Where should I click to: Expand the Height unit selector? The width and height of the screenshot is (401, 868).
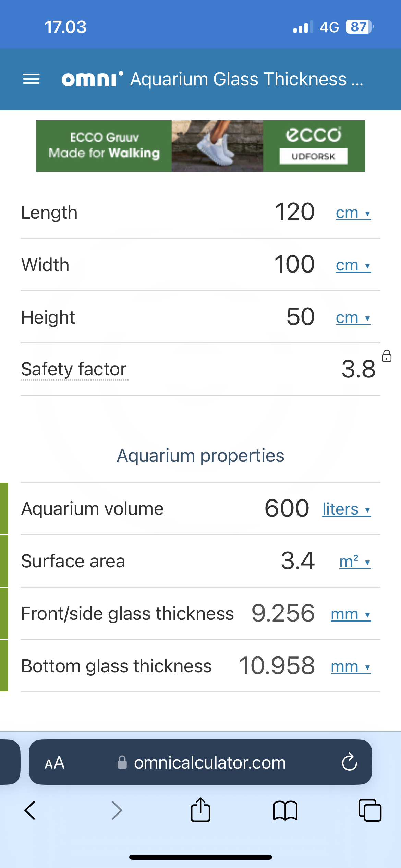(353, 318)
